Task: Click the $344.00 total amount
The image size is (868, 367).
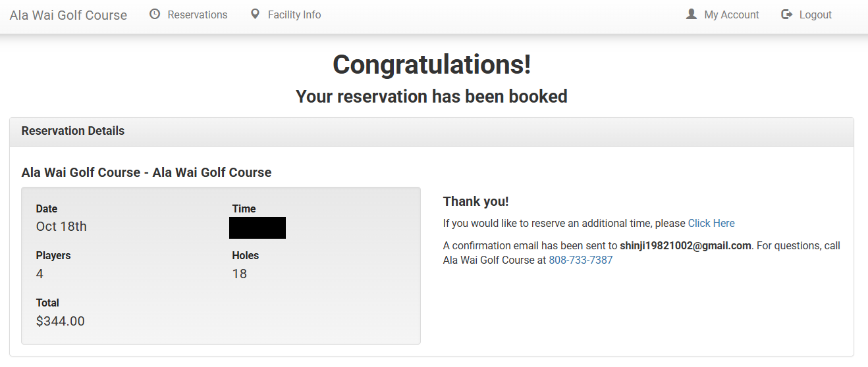Action: point(61,321)
